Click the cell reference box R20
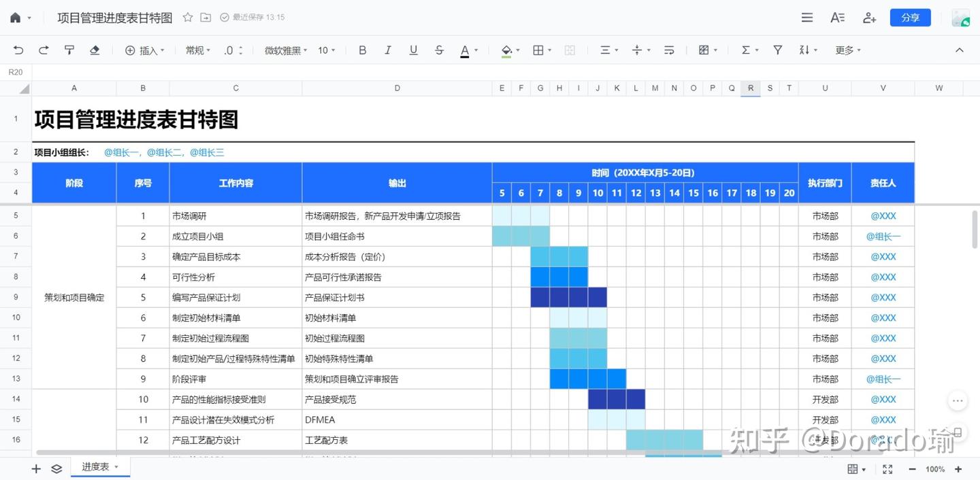This screenshot has height=480, width=980. (x=16, y=72)
